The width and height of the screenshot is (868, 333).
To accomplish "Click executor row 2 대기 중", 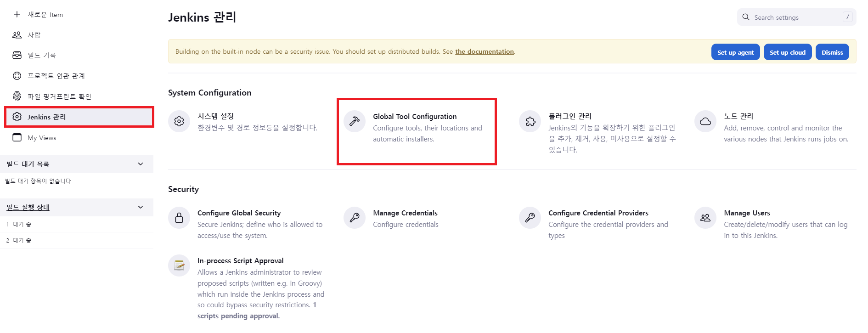I will coord(77,240).
